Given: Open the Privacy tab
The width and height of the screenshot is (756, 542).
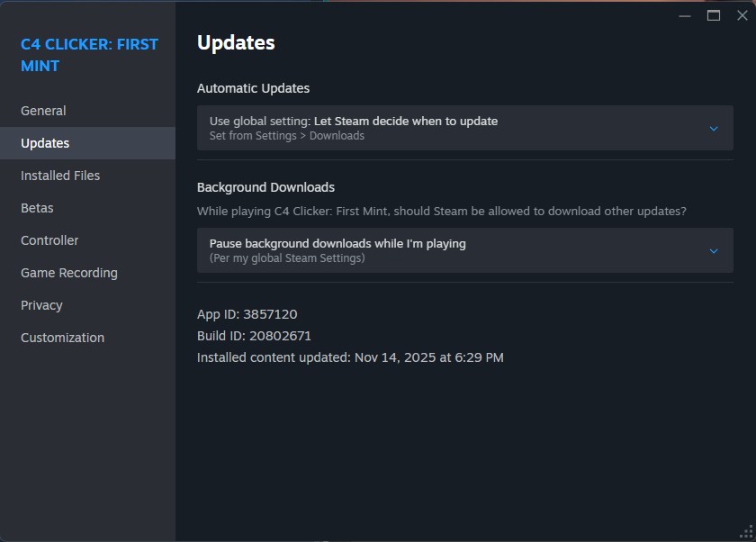Looking at the screenshot, I should [x=41, y=305].
